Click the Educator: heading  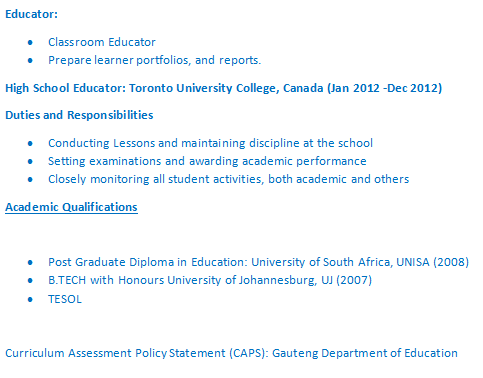[31, 14]
